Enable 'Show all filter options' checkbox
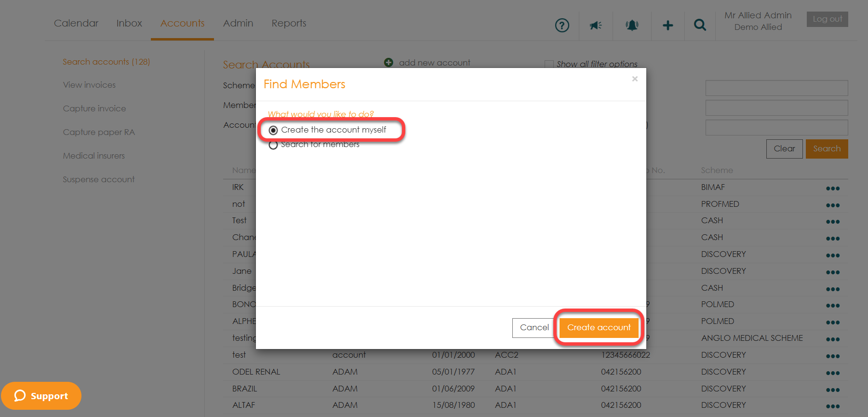This screenshot has width=868, height=417. coord(549,64)
